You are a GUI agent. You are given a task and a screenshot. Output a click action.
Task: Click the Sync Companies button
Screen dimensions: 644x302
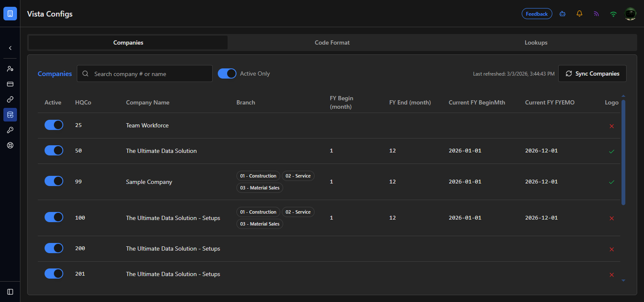click(x=592, y=73)
